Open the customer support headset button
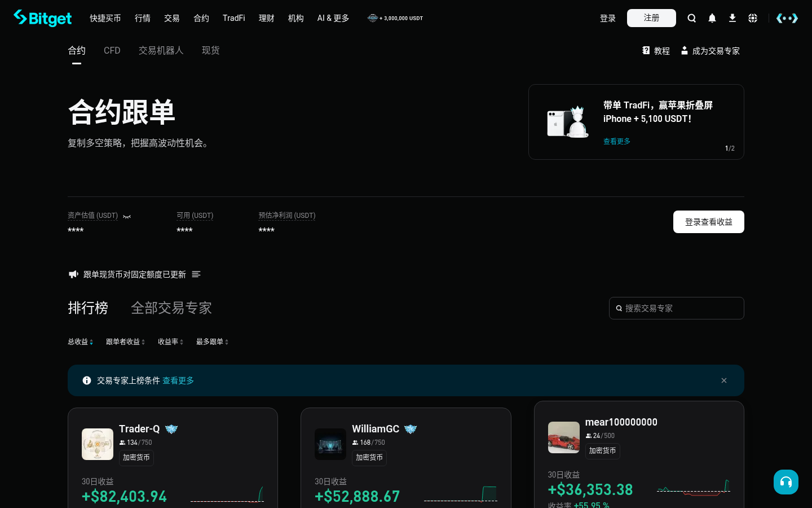The image size is (812, 508). 786,482
